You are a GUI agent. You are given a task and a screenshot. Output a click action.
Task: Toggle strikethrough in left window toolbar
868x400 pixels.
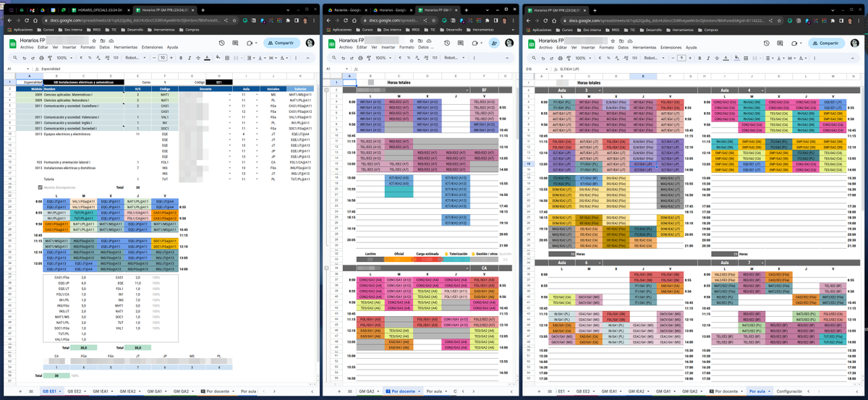[198, 58]
